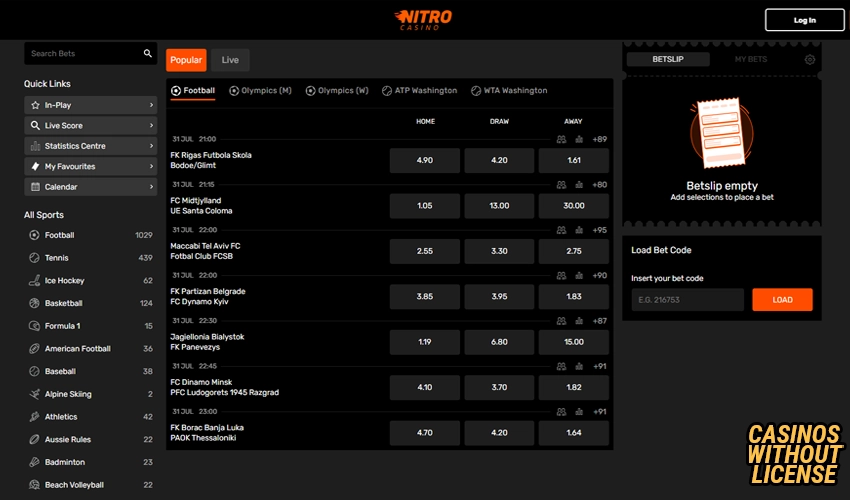Select away odds 2.75 for Fotbal Club FCSB
This screenshot has height=500, width=850.
tap(574, 251)
